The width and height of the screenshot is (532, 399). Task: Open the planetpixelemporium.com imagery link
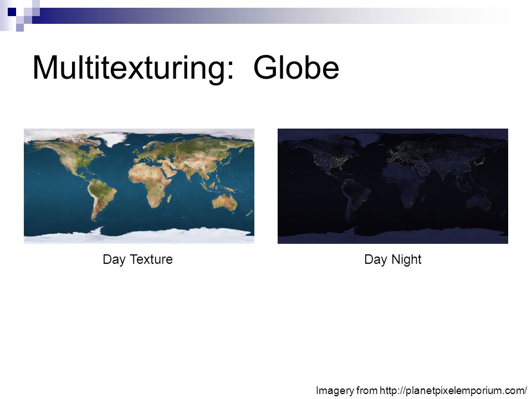pos(453,391)
